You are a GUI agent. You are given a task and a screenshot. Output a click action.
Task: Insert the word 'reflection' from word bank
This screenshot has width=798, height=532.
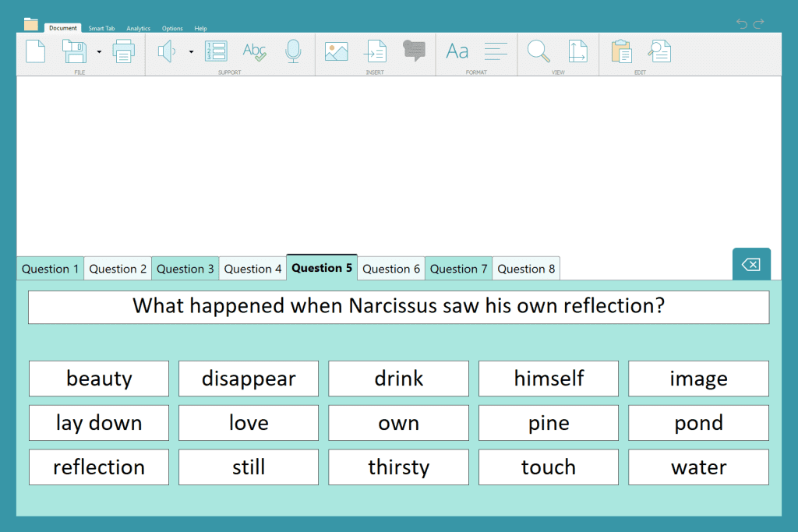point(99,467)
